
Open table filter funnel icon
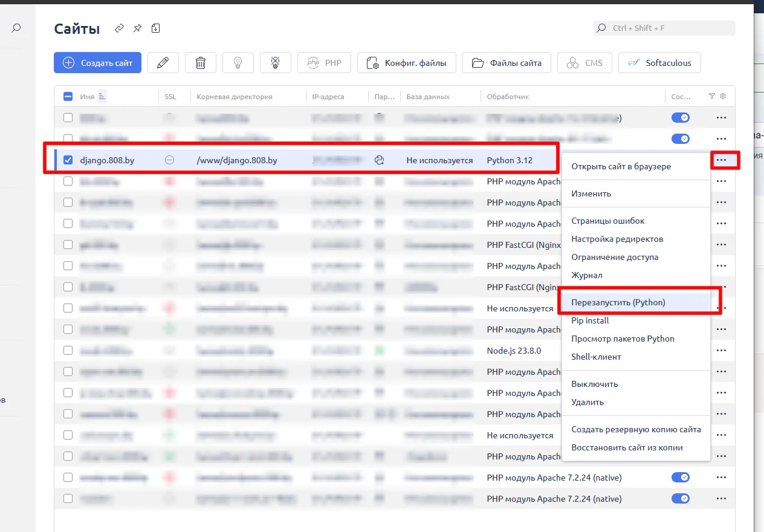712,96
